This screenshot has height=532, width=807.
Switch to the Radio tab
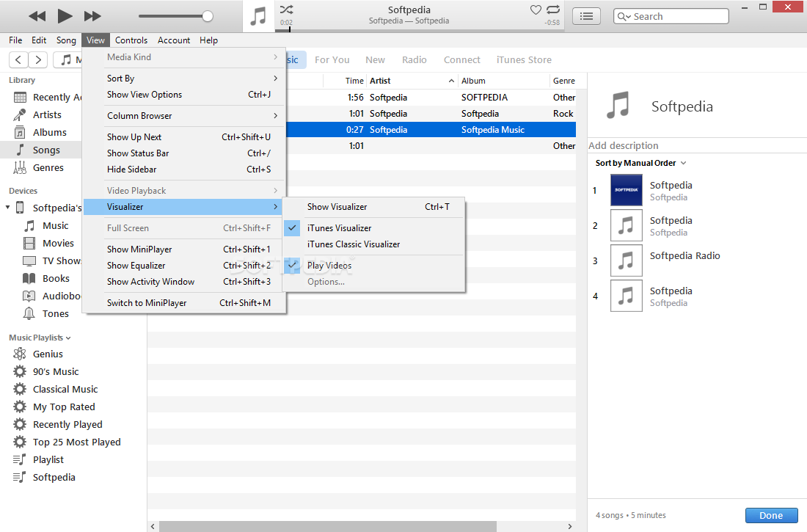click(x=415, y=59)
